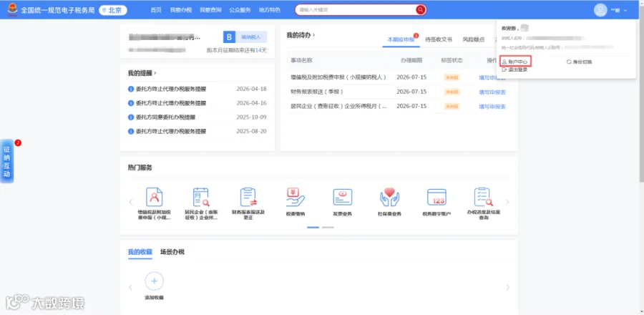The width and height of the screenshot is (644, 315).
Task: Click 退出登录 in user menu
Action: tap(514, 70)
